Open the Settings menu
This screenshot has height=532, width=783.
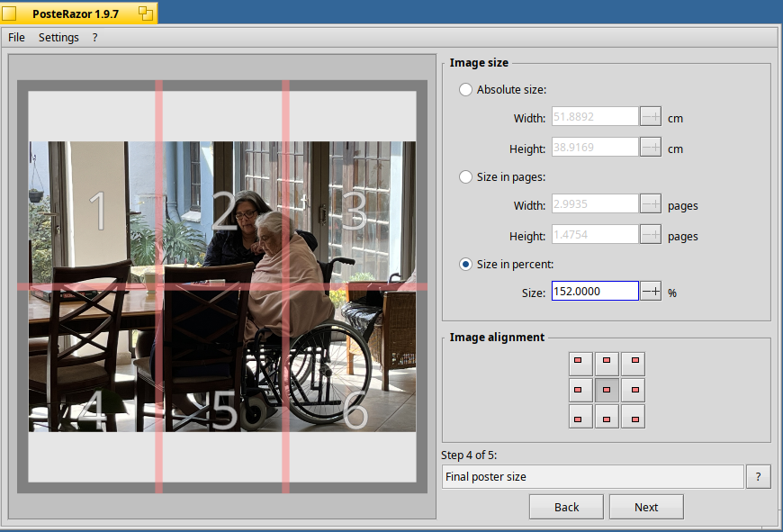pos(58,38)
